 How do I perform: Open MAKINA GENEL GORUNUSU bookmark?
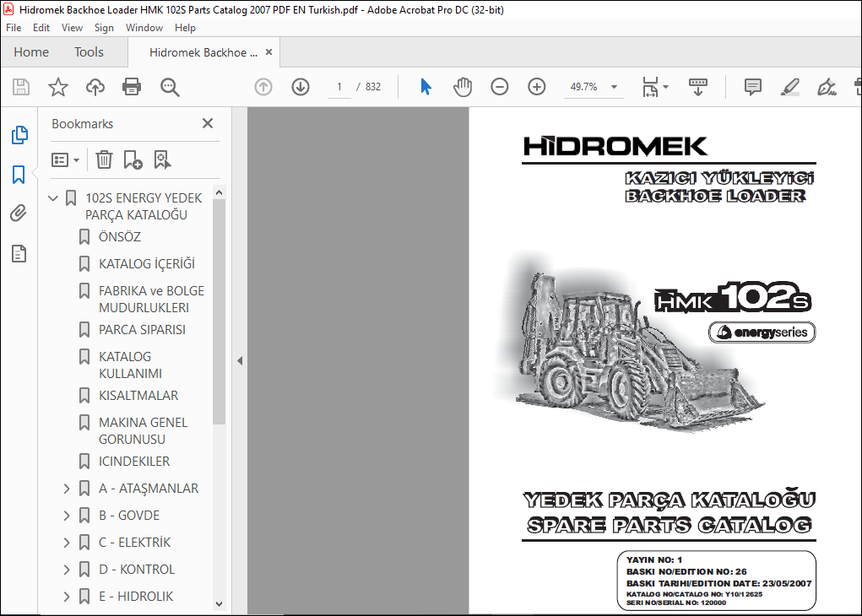click(143, 431)
